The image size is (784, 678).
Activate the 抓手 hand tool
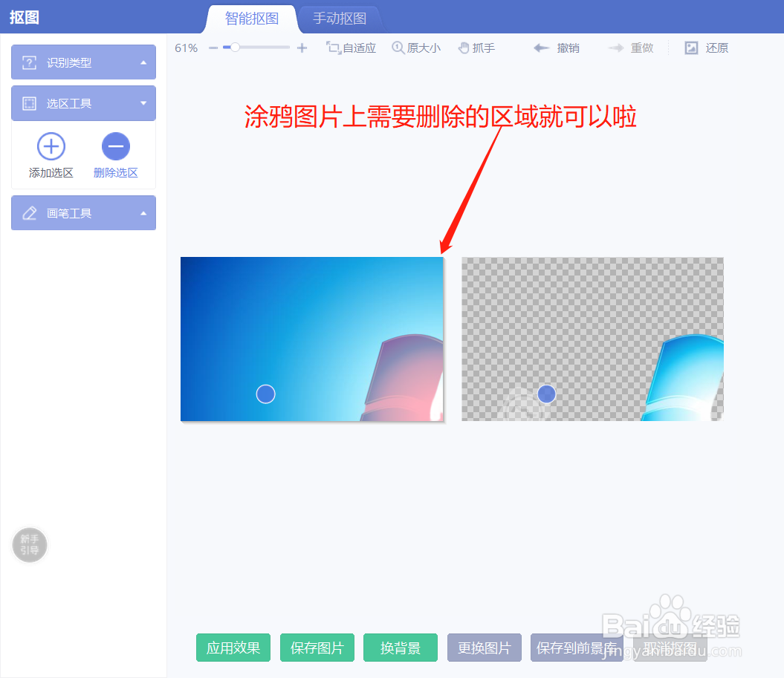(476, 48)
